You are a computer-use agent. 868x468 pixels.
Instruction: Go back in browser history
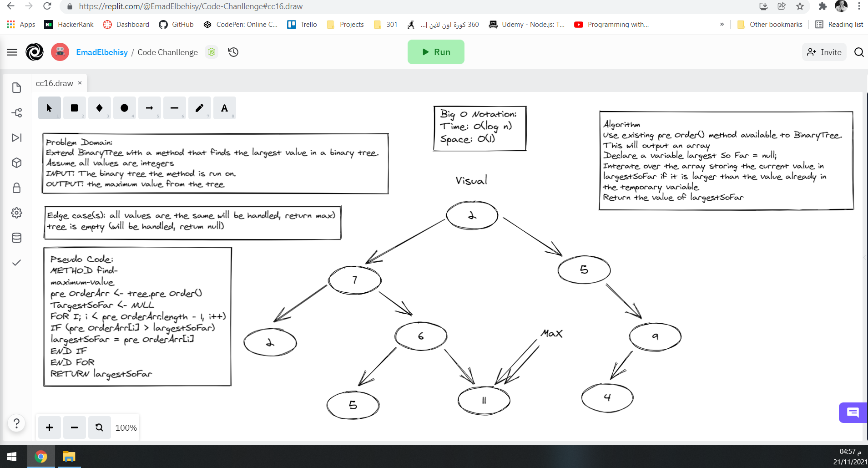pyautogui.click(x=10, y=6)
